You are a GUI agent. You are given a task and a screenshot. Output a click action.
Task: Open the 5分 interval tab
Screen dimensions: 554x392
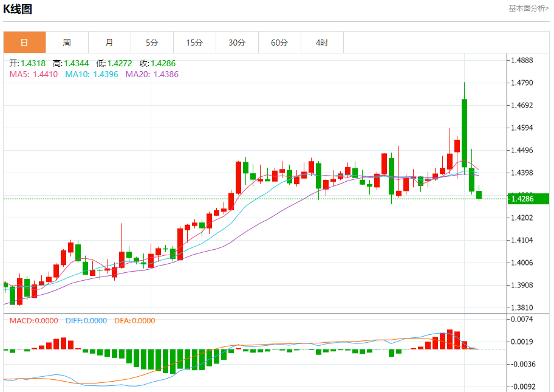click(x=152, y=43)
